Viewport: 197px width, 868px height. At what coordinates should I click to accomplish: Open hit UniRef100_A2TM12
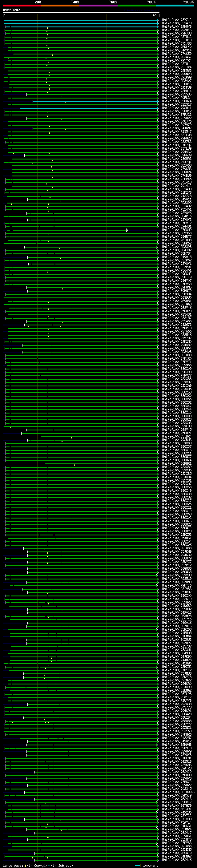[177, 37]
